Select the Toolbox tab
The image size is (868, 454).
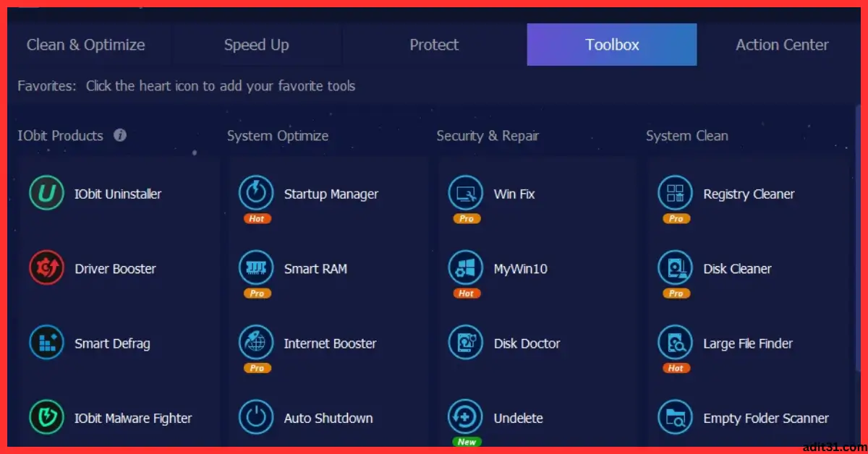[x=612, y=45]
